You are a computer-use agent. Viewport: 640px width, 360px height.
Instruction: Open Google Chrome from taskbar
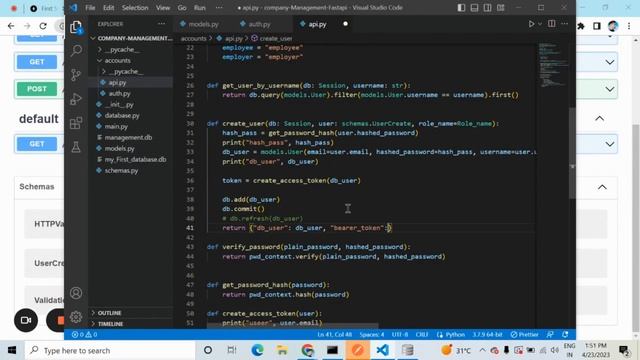pos(308,350)
